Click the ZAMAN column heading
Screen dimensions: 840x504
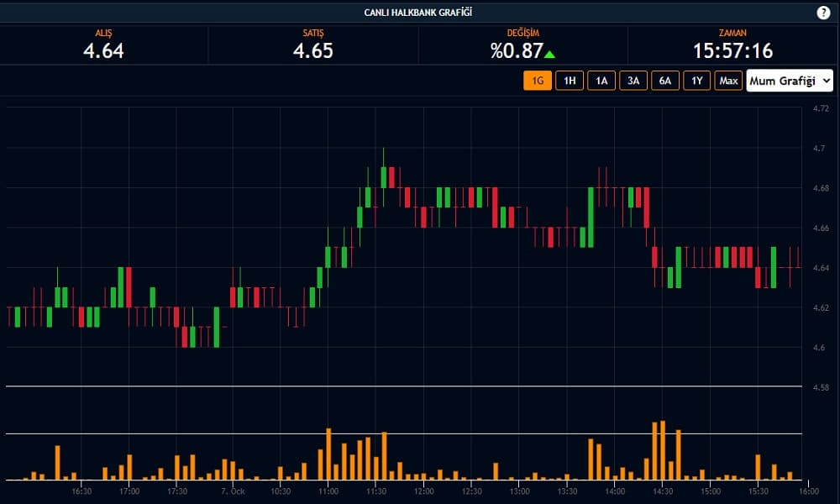[732, 33]
